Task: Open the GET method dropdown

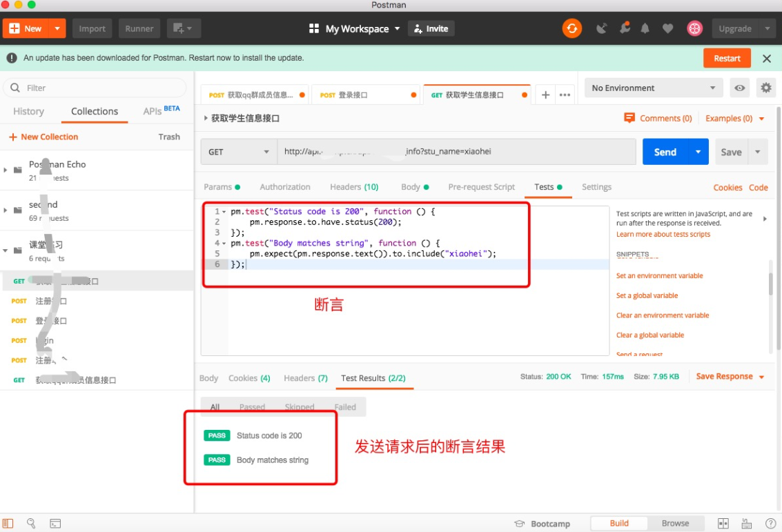Action: (x=239, y=152)
